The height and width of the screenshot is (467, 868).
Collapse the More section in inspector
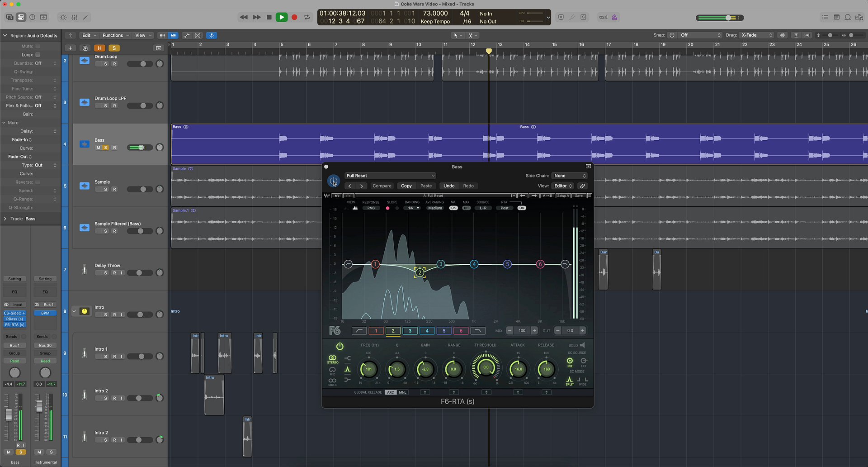pyautogui.click(x=5, y=123)
